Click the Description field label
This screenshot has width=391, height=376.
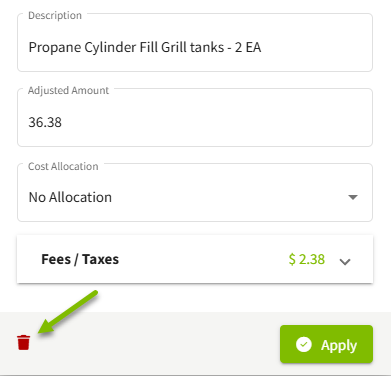[55, 15]
